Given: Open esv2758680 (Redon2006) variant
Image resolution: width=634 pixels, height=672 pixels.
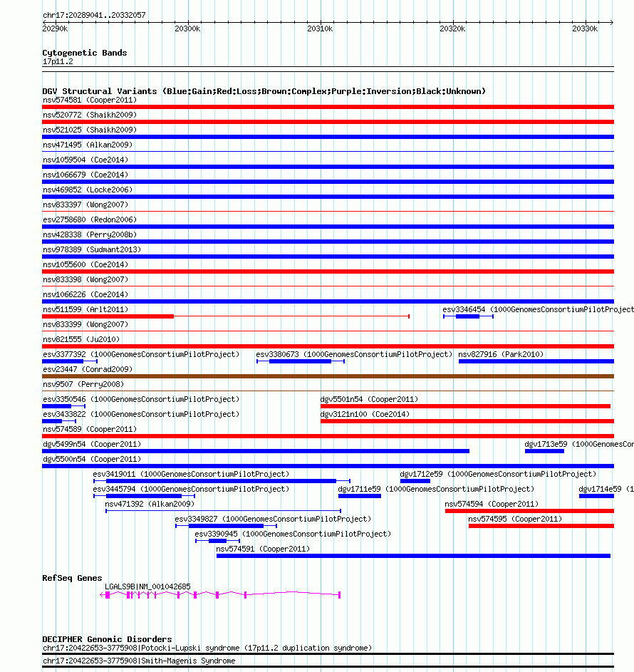Looking at the screenshot, I should click(x=90, y=219).
